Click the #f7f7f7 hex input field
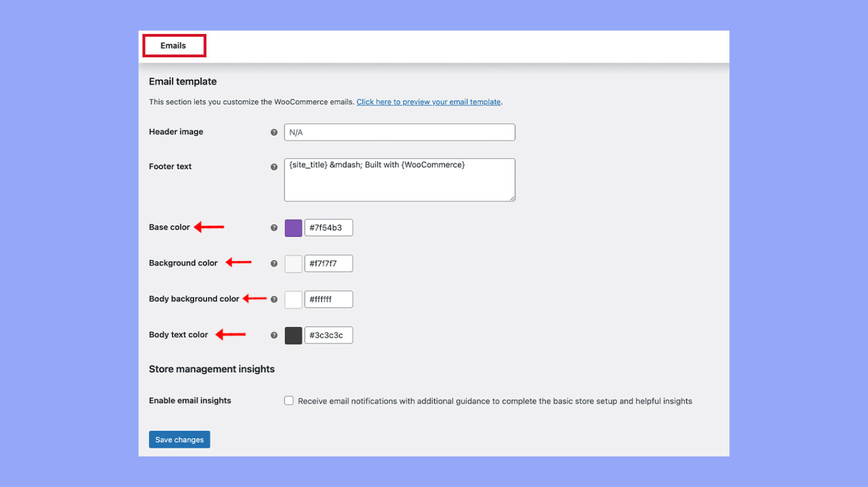Image resolution: width=868 pixels, height=487 pixels. click(329, 263)
